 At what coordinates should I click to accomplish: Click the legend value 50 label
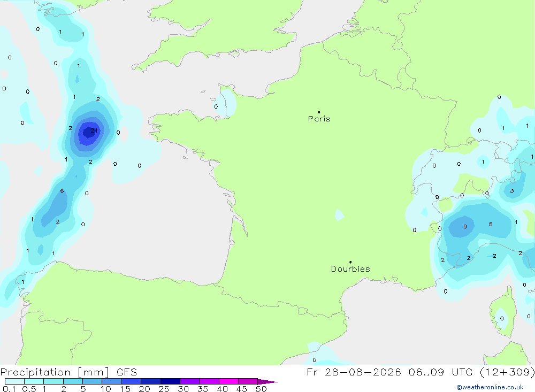261,389
